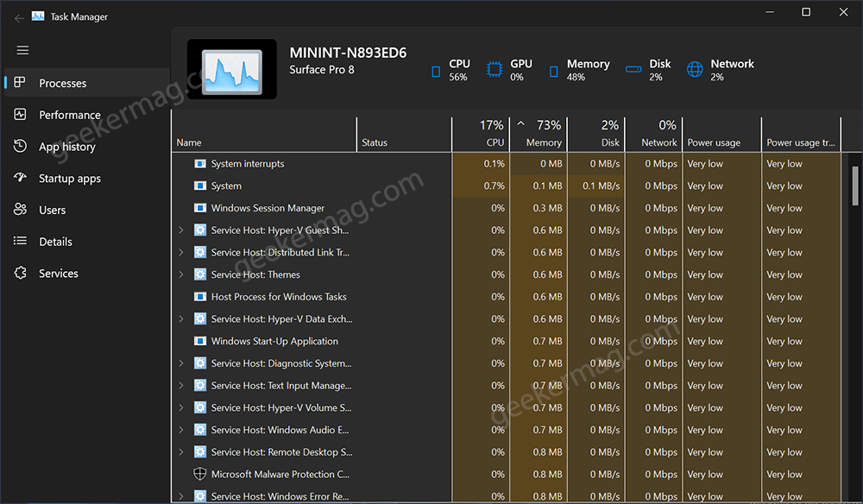Switch to the Performance page
This screenshot has width=863, height=504.
coord(87,115)
